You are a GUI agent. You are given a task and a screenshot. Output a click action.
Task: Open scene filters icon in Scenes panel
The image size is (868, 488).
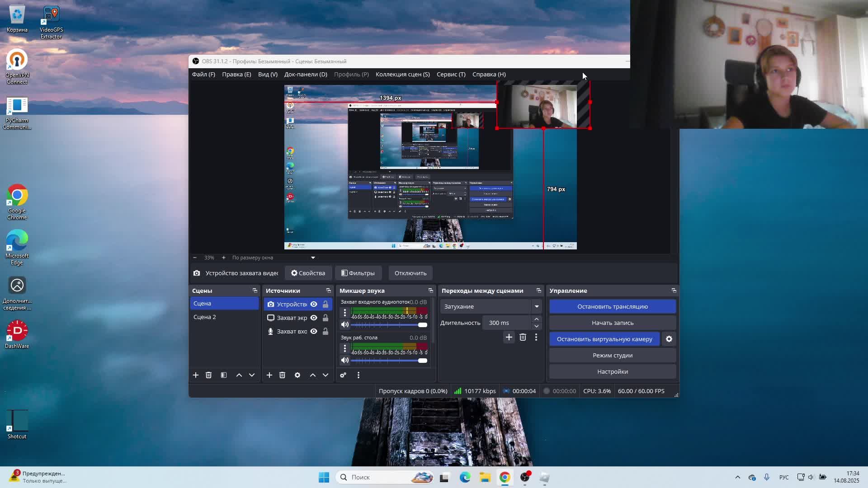(x=224, y=375)
